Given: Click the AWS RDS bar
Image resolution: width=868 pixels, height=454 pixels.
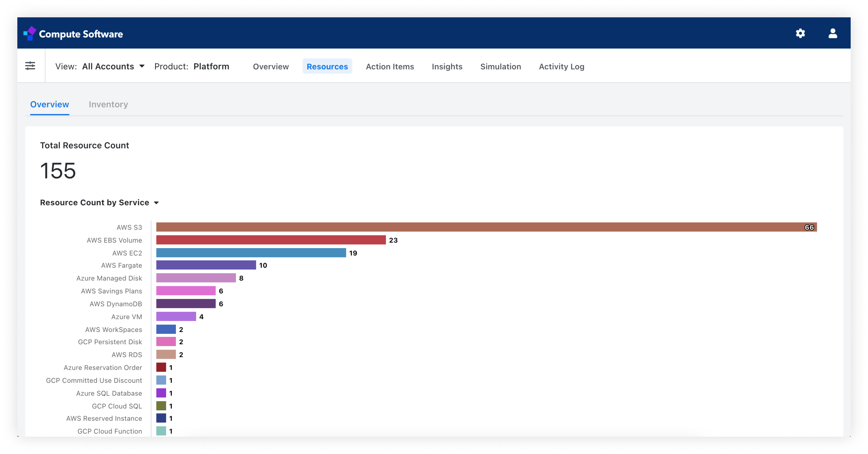Looking at the screenshot, I should (x=166, y=354).
